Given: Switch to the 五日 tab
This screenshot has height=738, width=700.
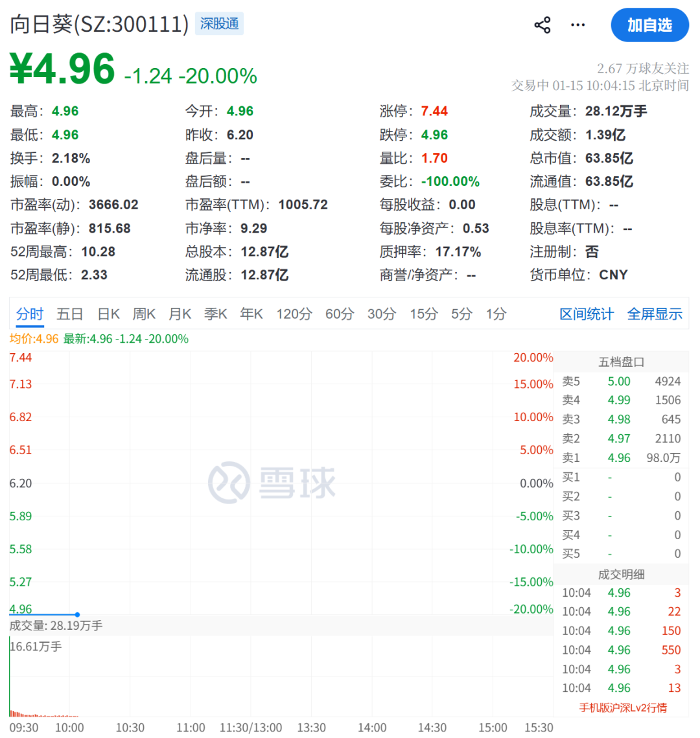Looking at the screenshot, I should [69, 314].
